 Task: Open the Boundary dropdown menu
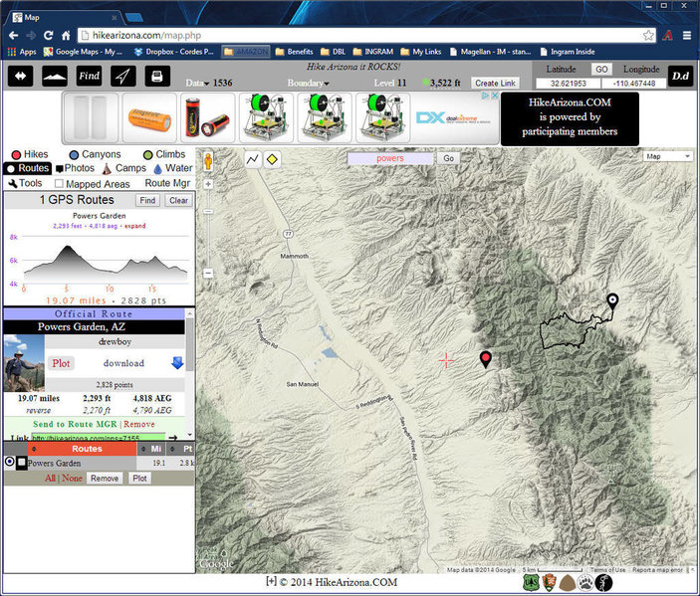click(x=309, y=83)
